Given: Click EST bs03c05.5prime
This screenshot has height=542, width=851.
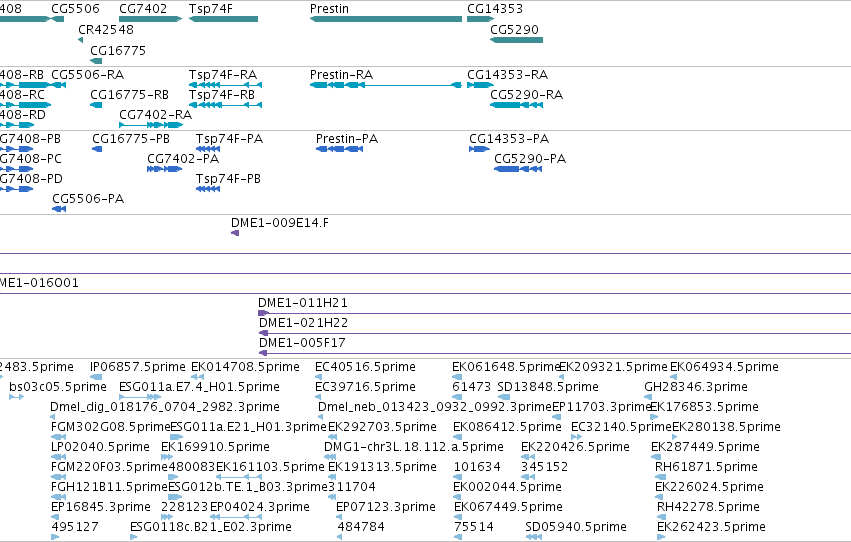Looking at the screenshot, I should tap(58, 387).
